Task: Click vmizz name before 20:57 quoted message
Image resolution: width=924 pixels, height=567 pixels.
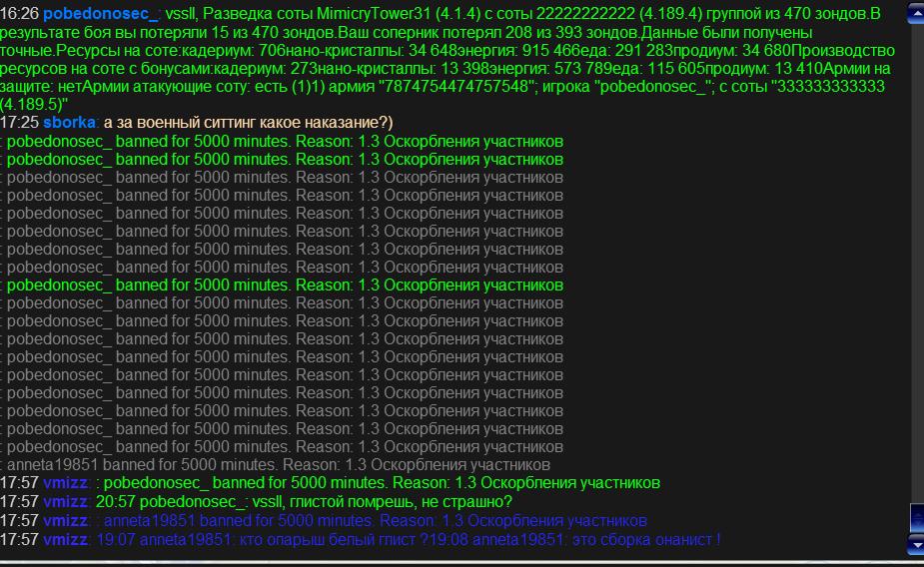Action: (66, 501)
